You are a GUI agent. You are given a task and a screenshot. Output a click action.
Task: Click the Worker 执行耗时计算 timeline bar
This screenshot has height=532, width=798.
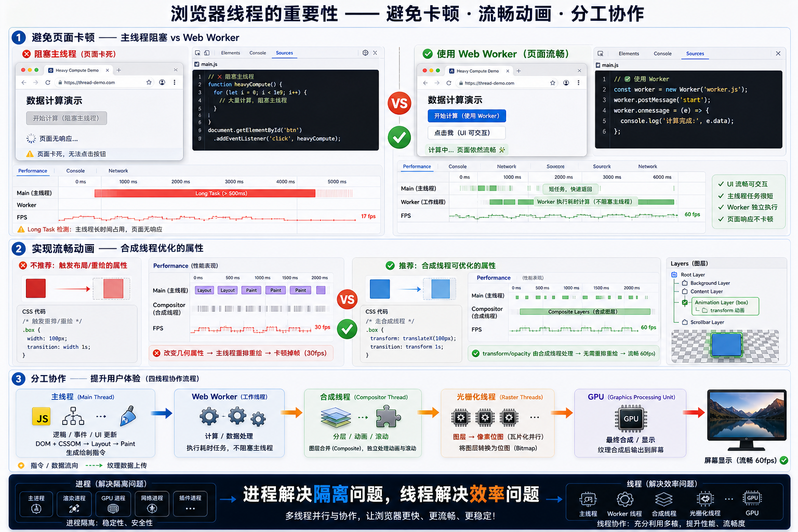click(x=584, y=202)
